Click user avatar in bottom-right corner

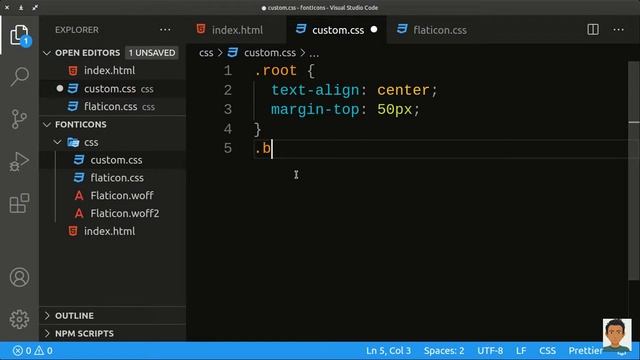(x=617, y=335)
